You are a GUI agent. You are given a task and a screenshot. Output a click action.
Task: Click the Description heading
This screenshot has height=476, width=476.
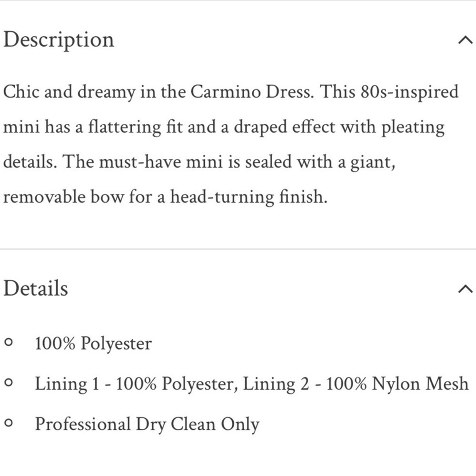[59, 41]
